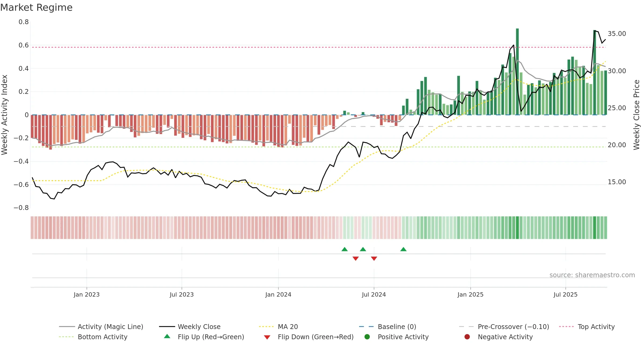This screenshot has width=644, height=362.
Task: Click the Negative Activity legend label
Action: [x=505, y=337]
